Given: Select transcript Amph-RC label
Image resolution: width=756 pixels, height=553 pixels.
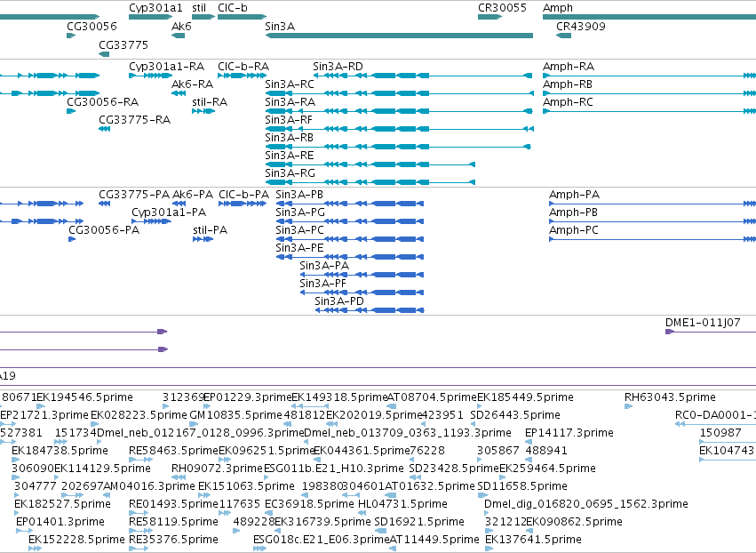Looking at the screenshot, I should (x=568, y=102).
